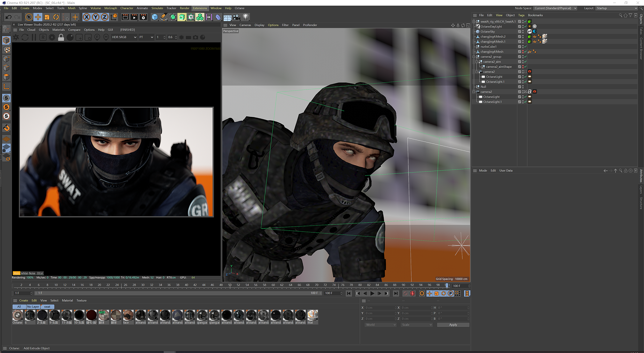Add a Light object from toolbar
Viewport: 644px width, 353px height.
coord(246,17)
